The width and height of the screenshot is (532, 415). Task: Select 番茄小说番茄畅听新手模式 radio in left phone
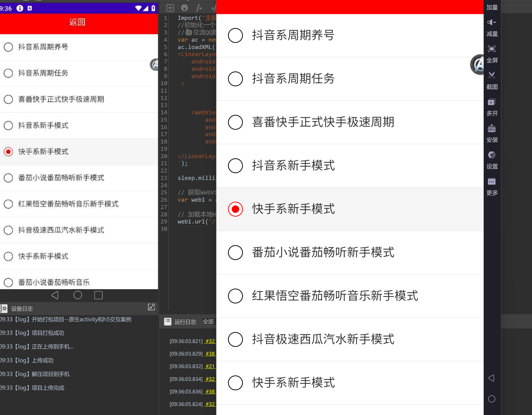point(8,178)
